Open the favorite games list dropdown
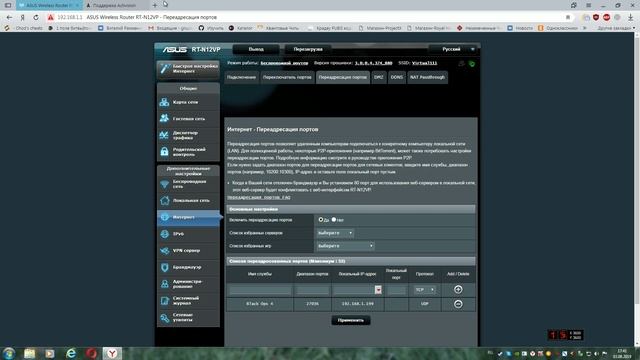Image resolution: width=640 pixels, height=360 pixels. [x=345, y=246]
